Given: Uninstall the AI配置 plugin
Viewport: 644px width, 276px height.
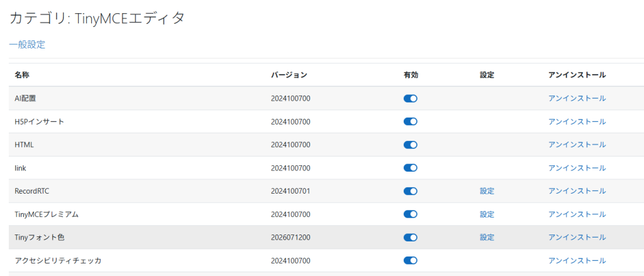Looking at the screenshot, I should pyautogui.click(x=577, y=98).
